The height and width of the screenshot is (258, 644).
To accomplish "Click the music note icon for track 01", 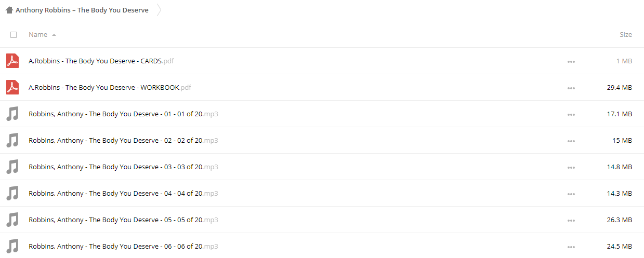I will tap(12, 114).
